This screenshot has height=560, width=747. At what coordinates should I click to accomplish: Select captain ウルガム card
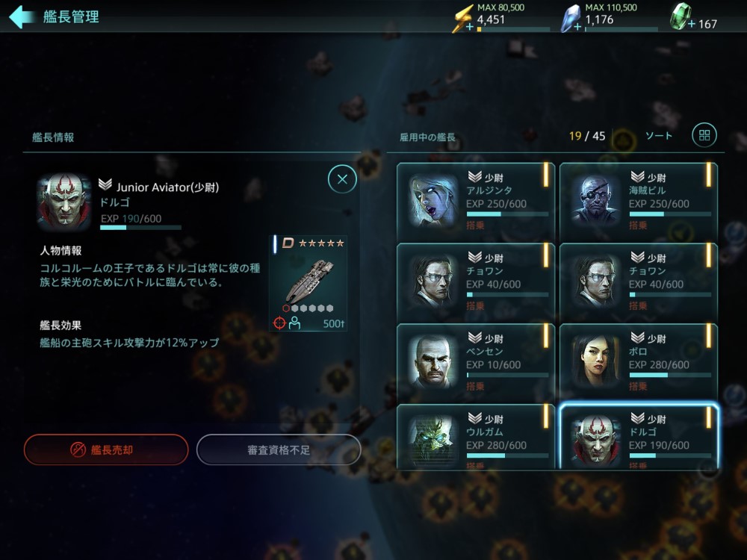click(x=476, y=437)
